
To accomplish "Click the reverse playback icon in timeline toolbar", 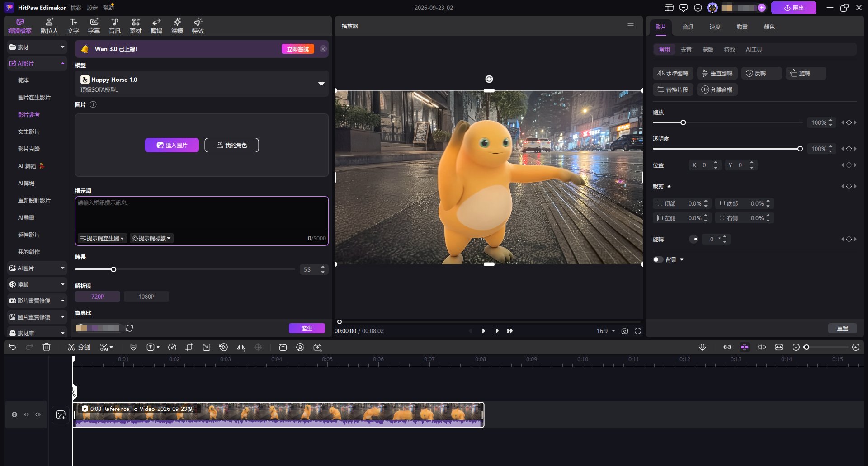I will point(224,347).
